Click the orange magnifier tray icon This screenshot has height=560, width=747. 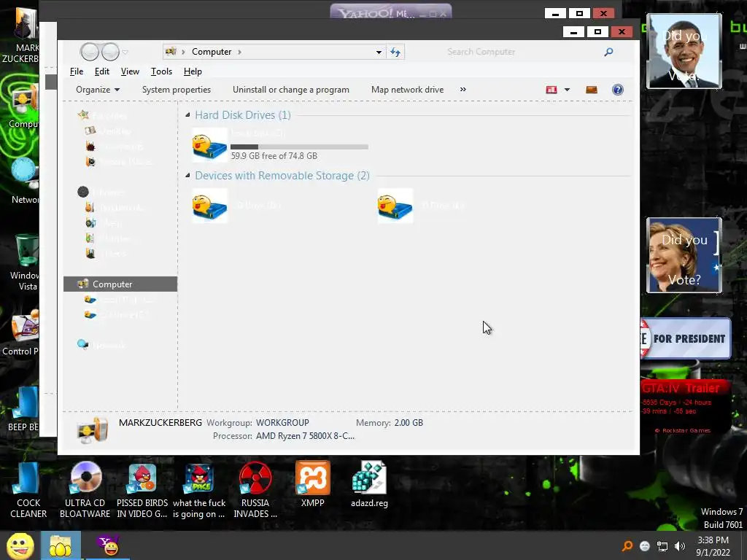627,545
